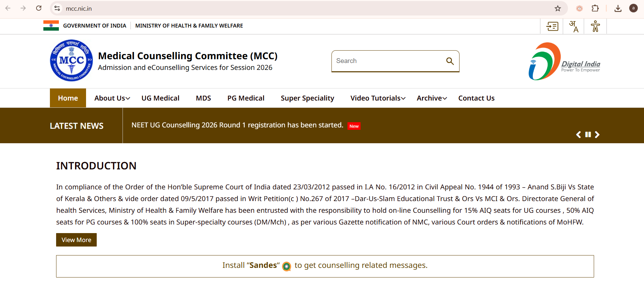Show previous latest news item
Viewport: 644px width, 293px height.
(579, 135)
